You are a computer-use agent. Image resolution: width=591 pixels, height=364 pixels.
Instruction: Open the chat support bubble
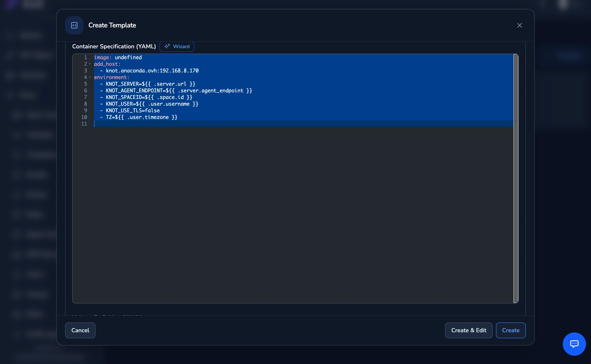[x=574, y=344]
